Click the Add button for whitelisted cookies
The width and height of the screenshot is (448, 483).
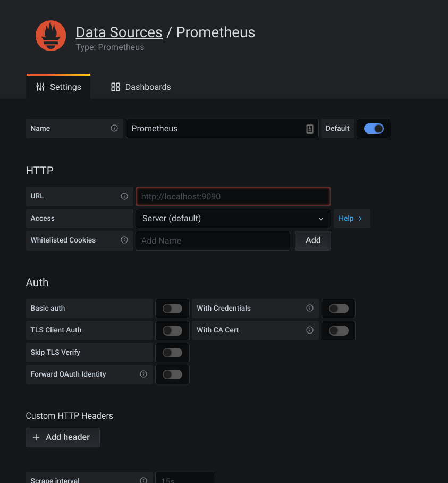(x=313, y=240)
